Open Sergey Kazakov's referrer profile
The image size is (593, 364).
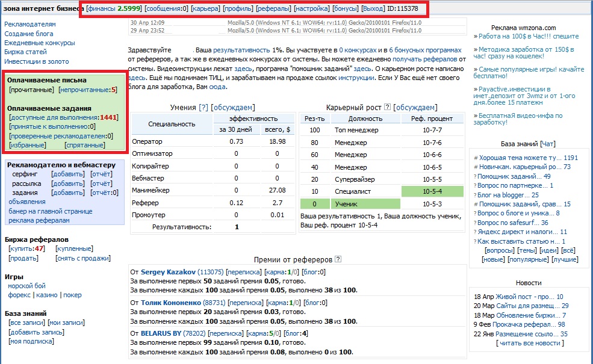(169, 272)
